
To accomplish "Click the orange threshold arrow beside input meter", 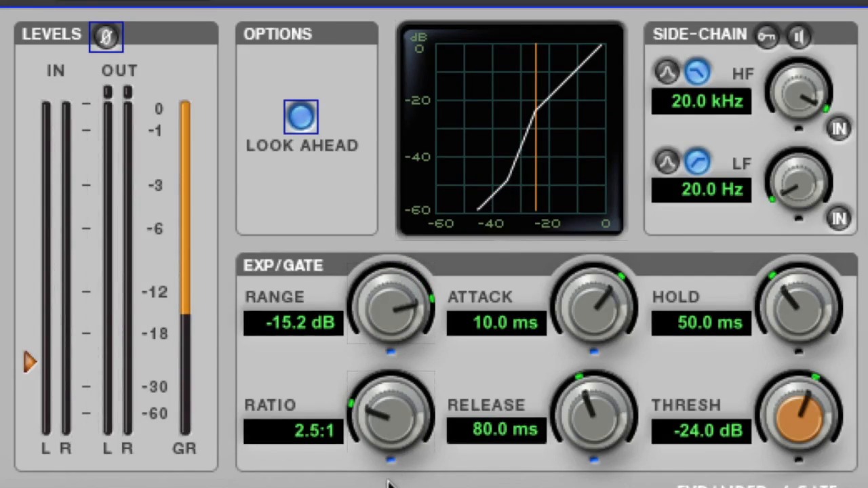I will (x=30, y=362).
